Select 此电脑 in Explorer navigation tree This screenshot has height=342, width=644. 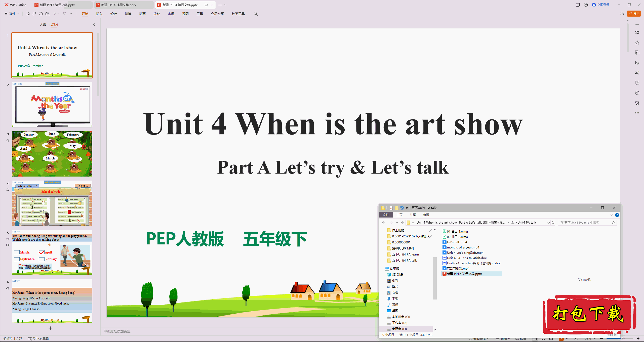(392, 268)
